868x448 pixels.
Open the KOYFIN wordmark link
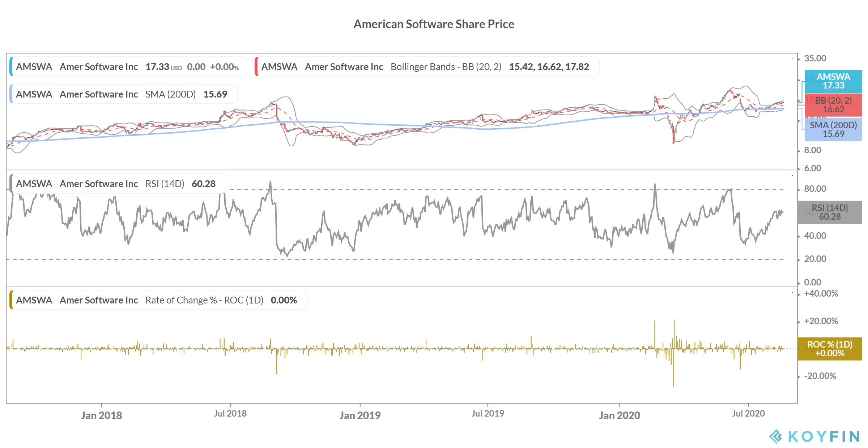point(824,436)
